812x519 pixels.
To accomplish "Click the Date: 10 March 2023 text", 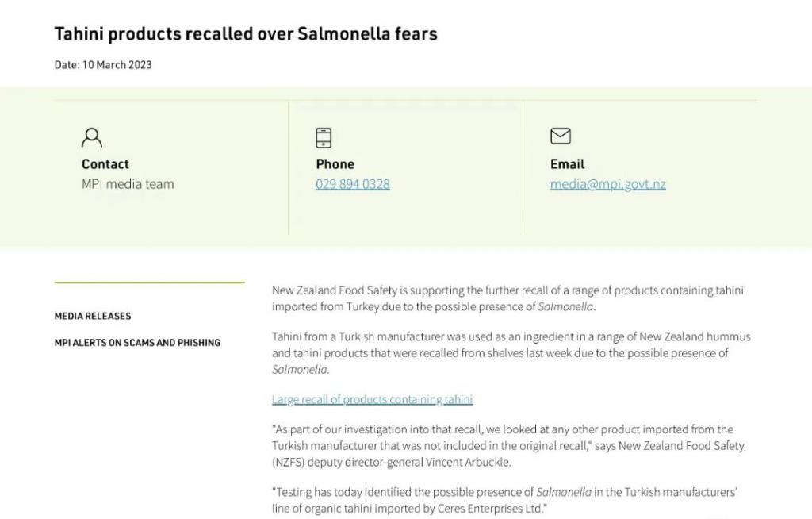I will [103, 65].
